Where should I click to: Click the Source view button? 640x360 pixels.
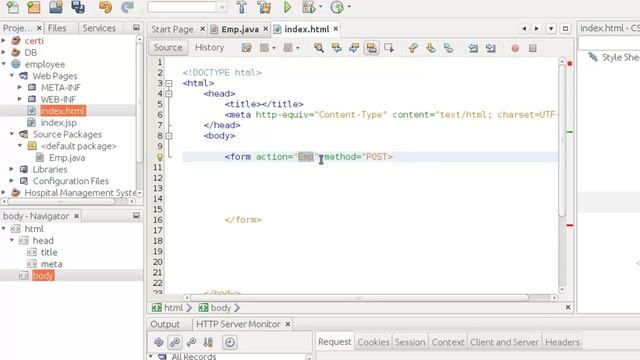click(x=168, y=48)
